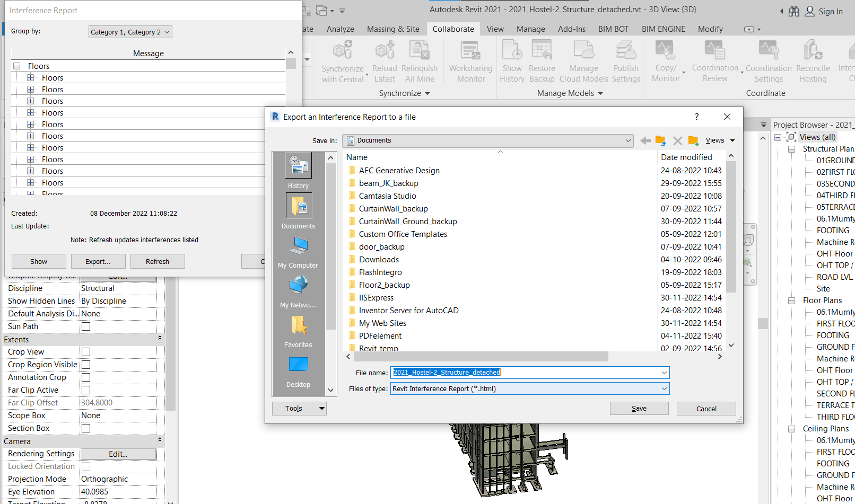
Task: Toggle the Crop View checkbox
Action: click(x=86, y=352)
